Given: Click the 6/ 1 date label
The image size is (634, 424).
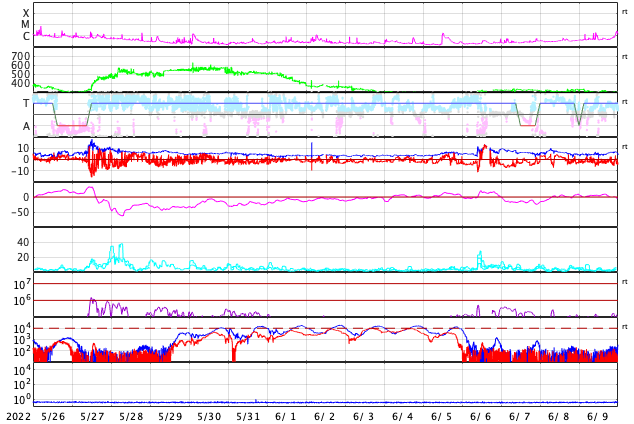Looking at the screenshot, I should [285, 417].
